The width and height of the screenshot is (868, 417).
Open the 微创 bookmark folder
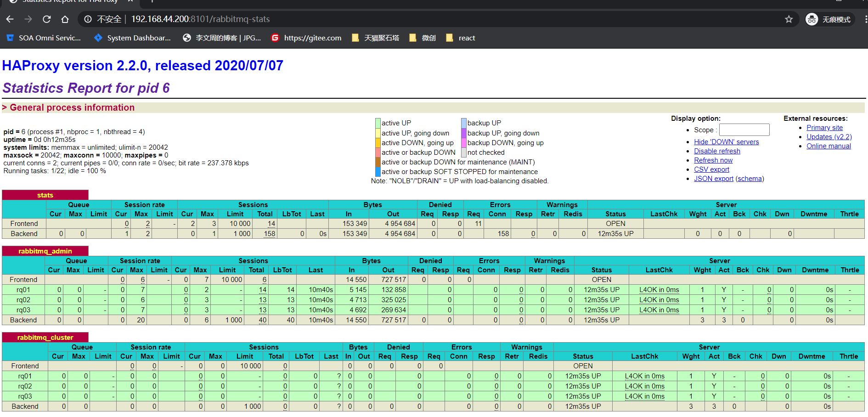click(423, 38)
